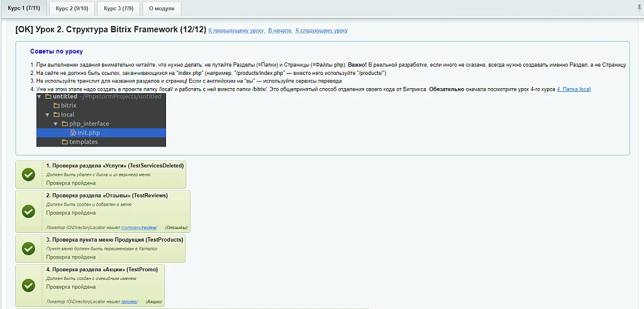Click the '(Акции)' label in the TestPromo card
644x309 pixels.
154,301
